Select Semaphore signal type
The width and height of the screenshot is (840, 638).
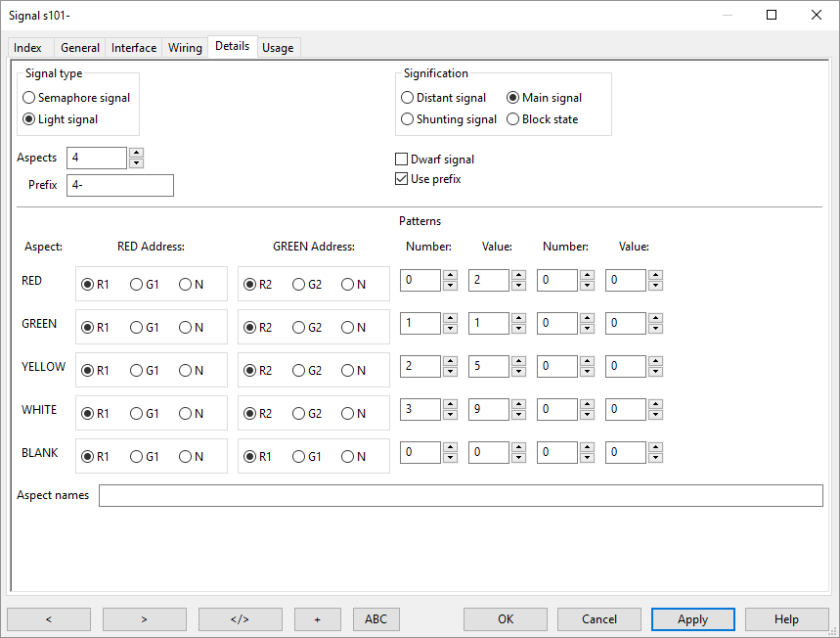coord(29,98)
